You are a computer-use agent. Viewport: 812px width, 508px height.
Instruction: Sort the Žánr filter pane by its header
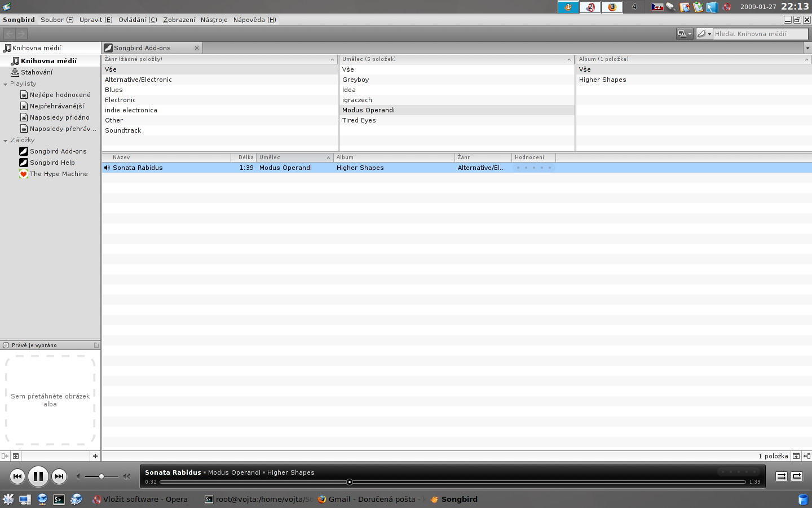coord(220,59)
